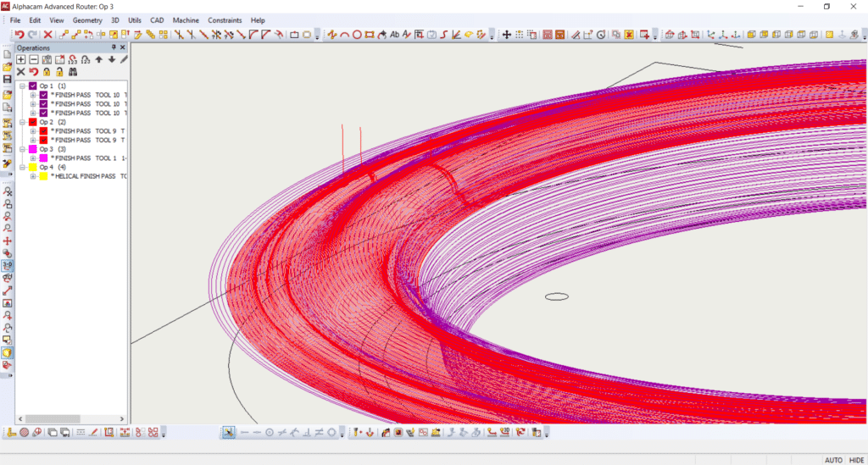Select the arc drawing tool
The height and width of the screenshot is (465, 868).
344,35
